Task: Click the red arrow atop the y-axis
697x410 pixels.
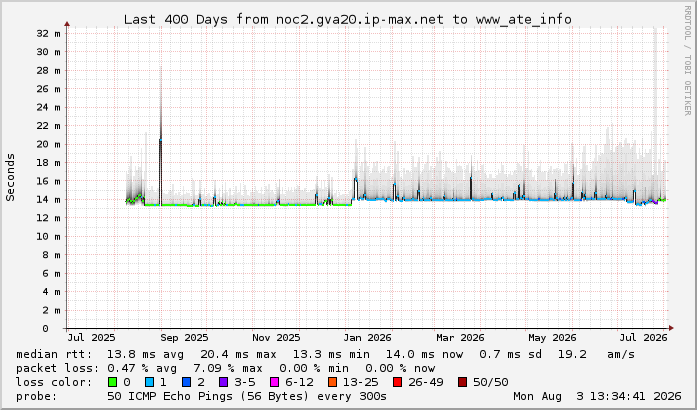Action: point(67,24)
